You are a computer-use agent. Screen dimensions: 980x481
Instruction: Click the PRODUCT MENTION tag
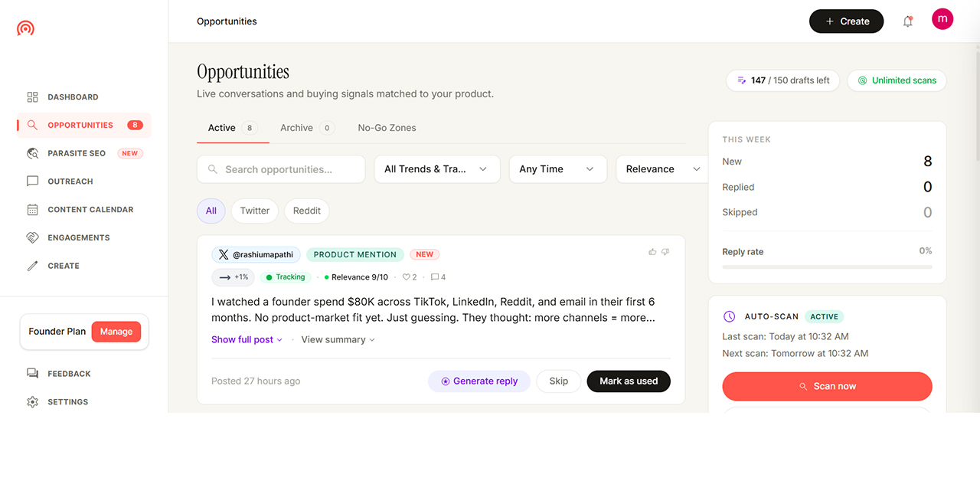[x=355, y=255]
